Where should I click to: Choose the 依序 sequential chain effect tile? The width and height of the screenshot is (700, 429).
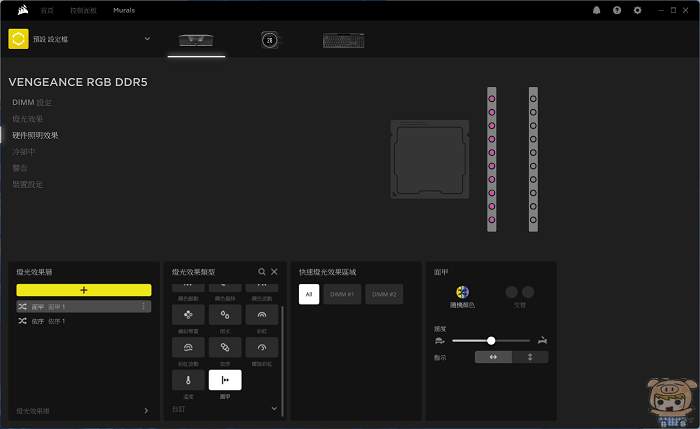coord(225,347)
